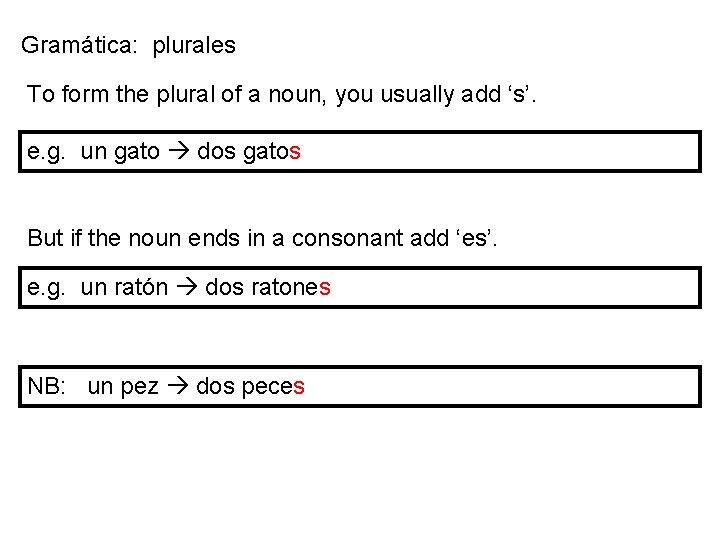Image resolution: width=720 pixels, height=540 pixels.
Task: Click the red 's' in peces
Action: pos(299,387)
